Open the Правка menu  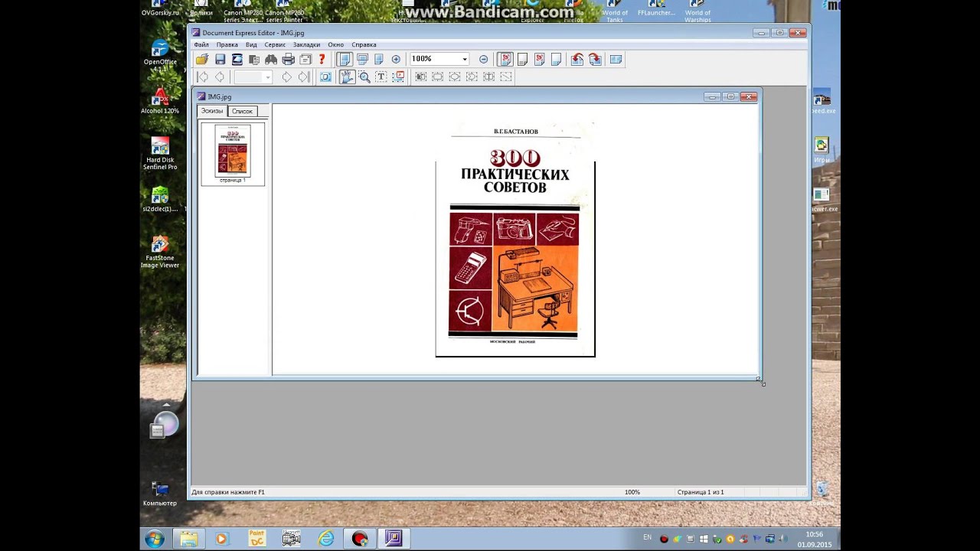click(227, 44)
